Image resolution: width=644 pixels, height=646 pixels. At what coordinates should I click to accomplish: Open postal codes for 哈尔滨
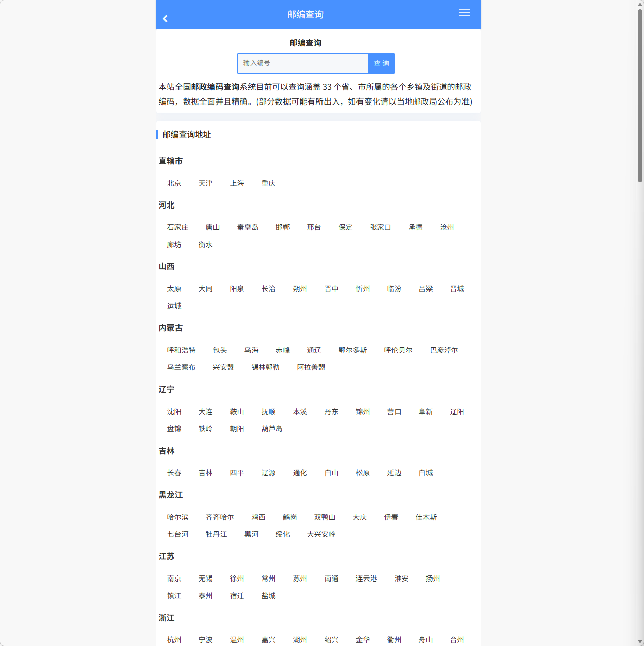click(x=177, y=517)
